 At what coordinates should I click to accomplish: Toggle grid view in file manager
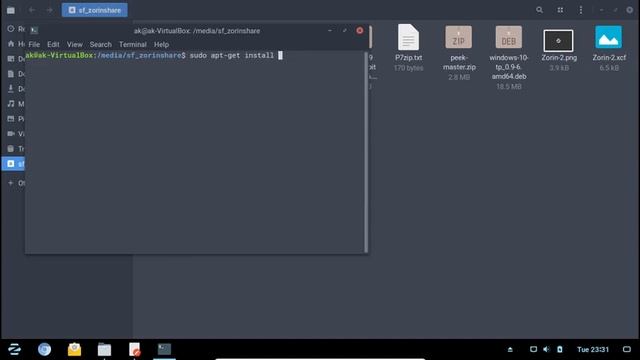click(560, 10)
